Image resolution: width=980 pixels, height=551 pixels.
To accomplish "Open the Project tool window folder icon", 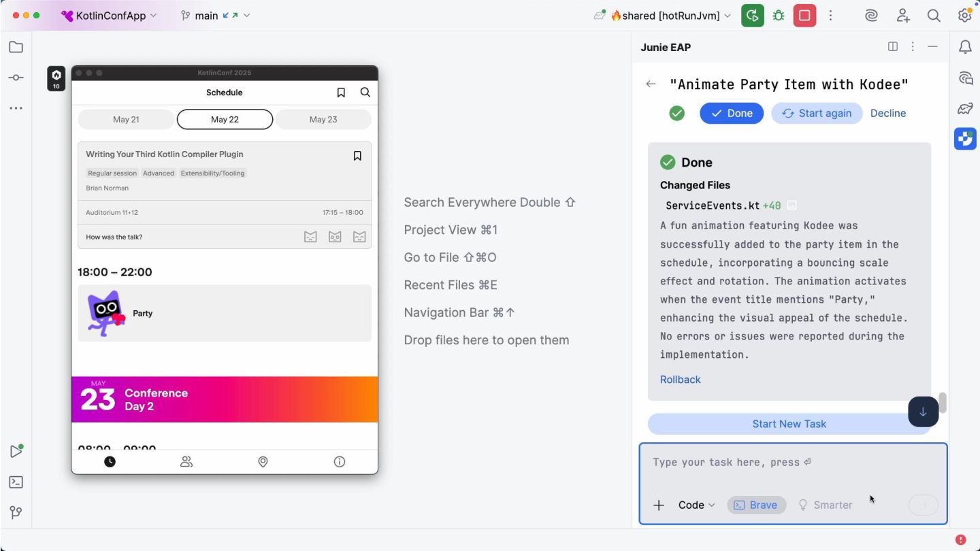I will point(16,47).
